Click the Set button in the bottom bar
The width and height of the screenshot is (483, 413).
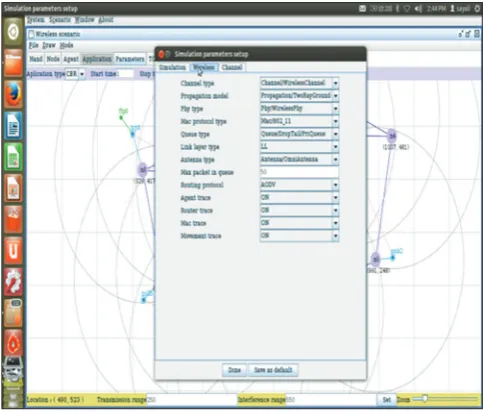point(387,399)
